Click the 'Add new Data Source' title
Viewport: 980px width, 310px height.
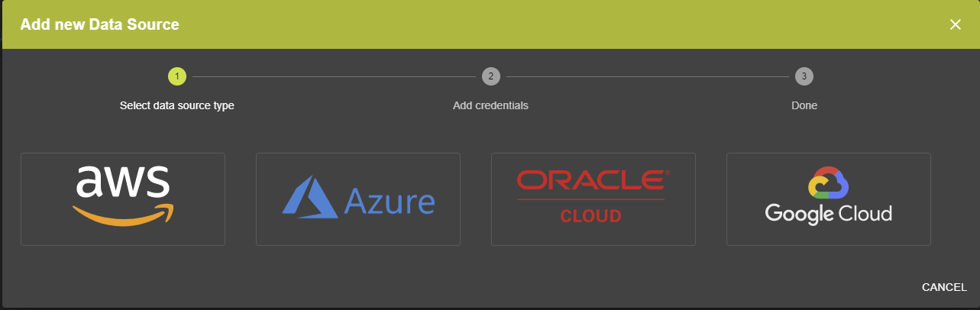point(99,24)
